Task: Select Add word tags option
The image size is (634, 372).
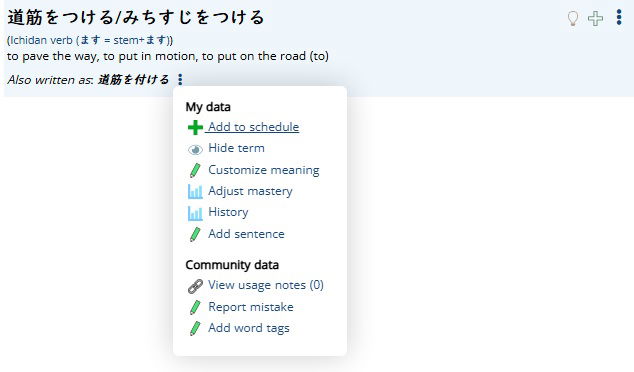Action: [x=249, y=328]
